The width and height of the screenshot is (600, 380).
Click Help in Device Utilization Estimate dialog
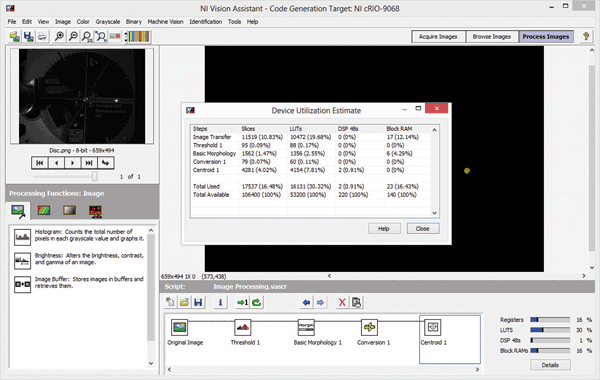[x=384, y=228]
